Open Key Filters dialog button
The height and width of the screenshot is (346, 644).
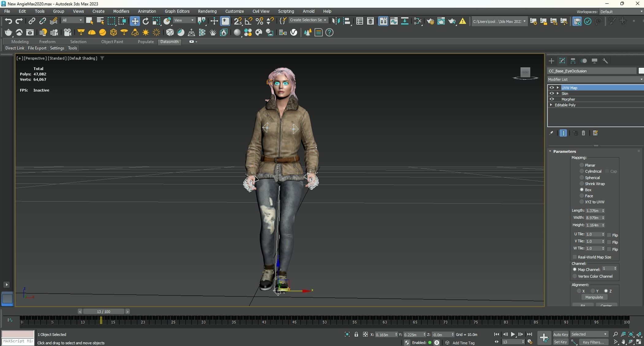[593, 342]
